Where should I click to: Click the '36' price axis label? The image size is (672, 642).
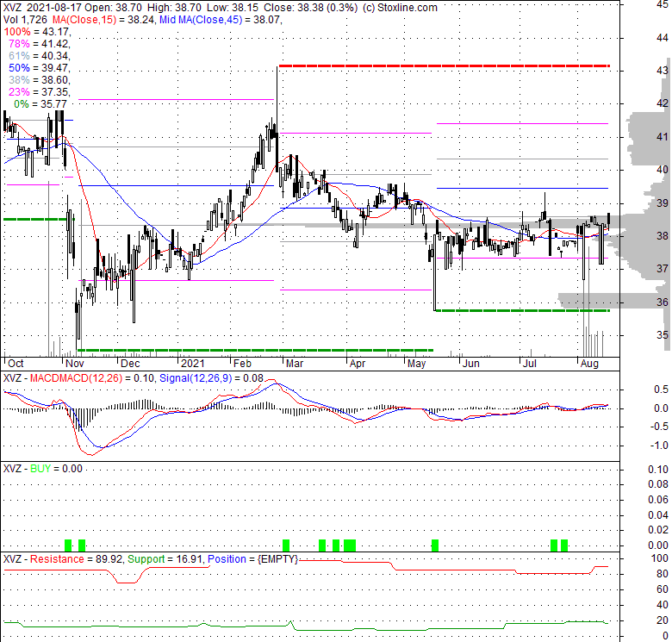point(663,302)
